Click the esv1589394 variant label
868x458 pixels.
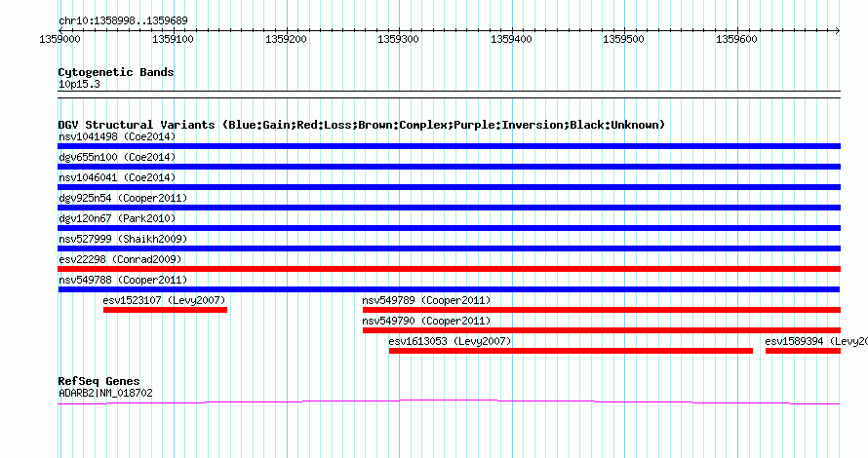[816, 341]
